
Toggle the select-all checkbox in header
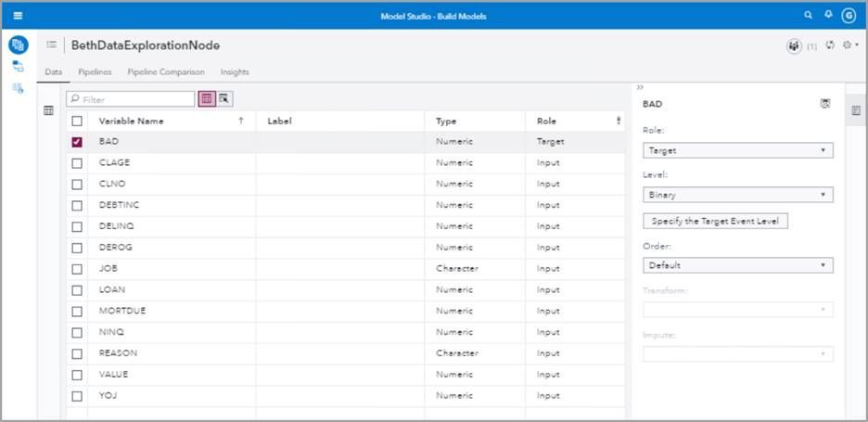pyautogui.click(x=77, y=121)
